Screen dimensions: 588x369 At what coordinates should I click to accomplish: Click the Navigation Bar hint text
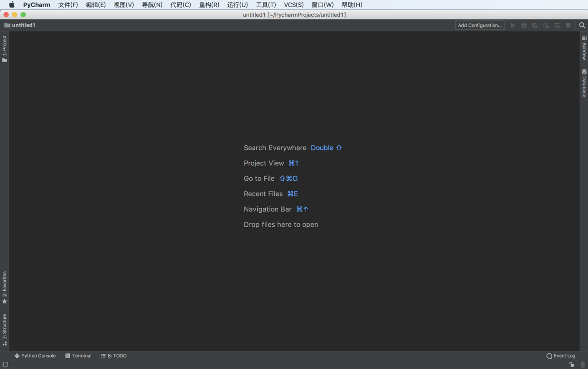(x=268, y=209)
